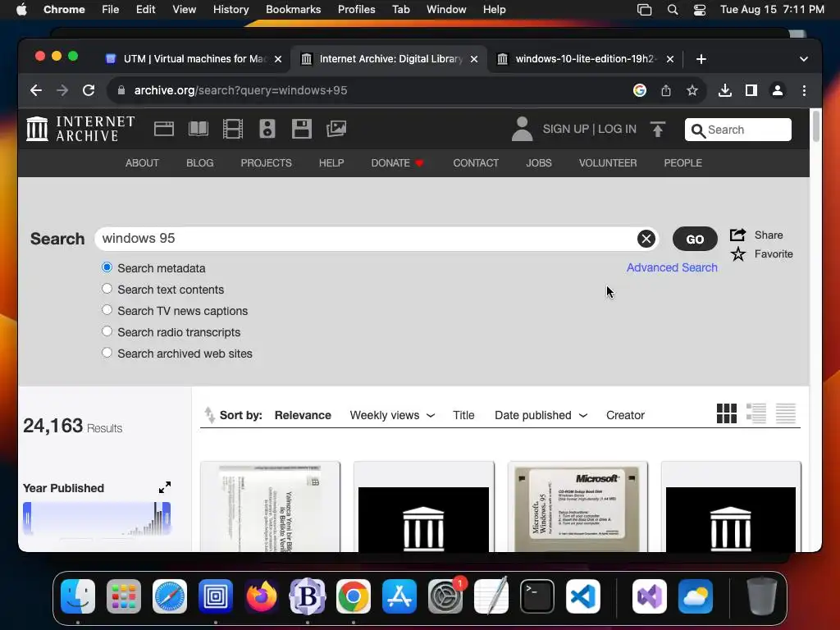Open Visual Studio Code from the dock
The height and width of the screenshot is (630, 840).
[x=583, y=596]
